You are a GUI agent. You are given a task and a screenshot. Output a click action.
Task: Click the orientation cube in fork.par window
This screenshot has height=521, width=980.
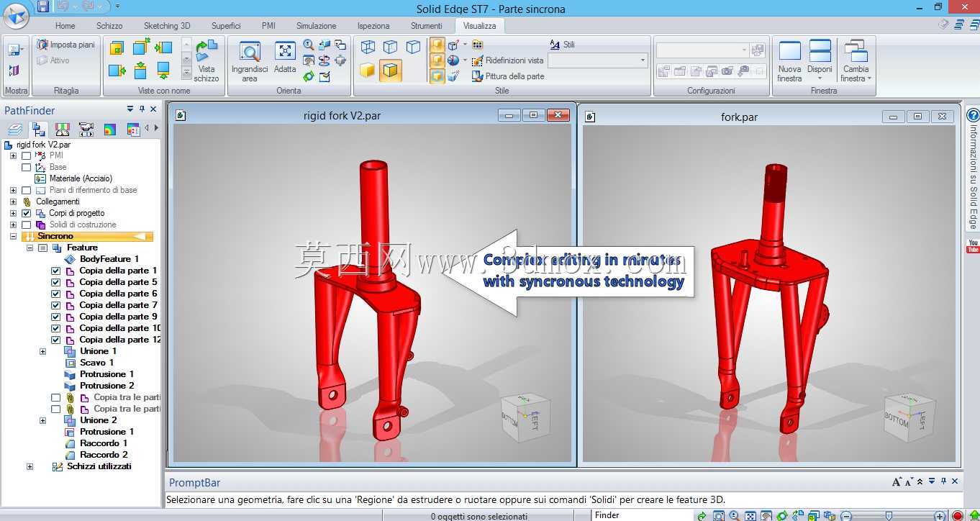(909, 417)
